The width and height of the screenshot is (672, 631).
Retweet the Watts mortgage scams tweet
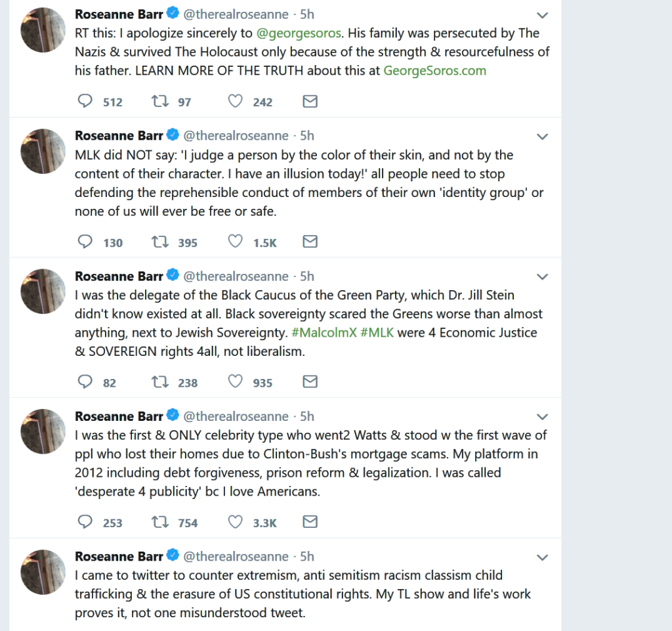[159, 523]
